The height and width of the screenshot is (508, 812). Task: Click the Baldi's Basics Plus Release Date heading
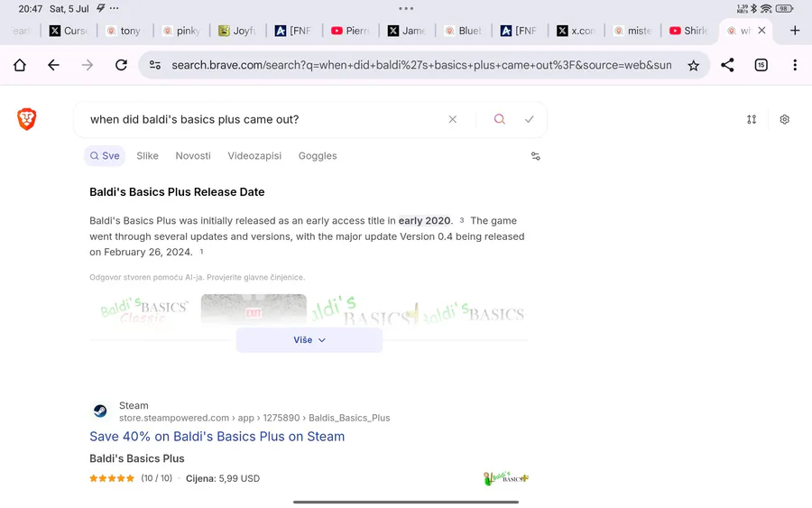[177, 192]
